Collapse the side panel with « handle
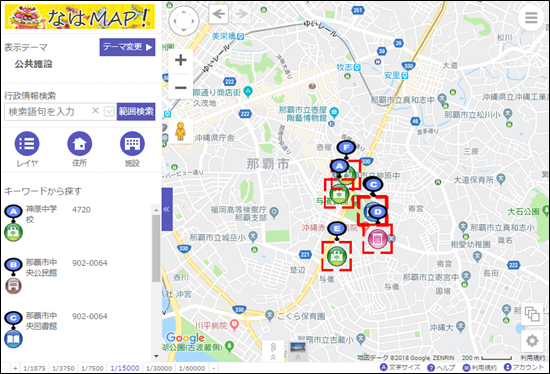The image size is (550, 374). (167, 209)
